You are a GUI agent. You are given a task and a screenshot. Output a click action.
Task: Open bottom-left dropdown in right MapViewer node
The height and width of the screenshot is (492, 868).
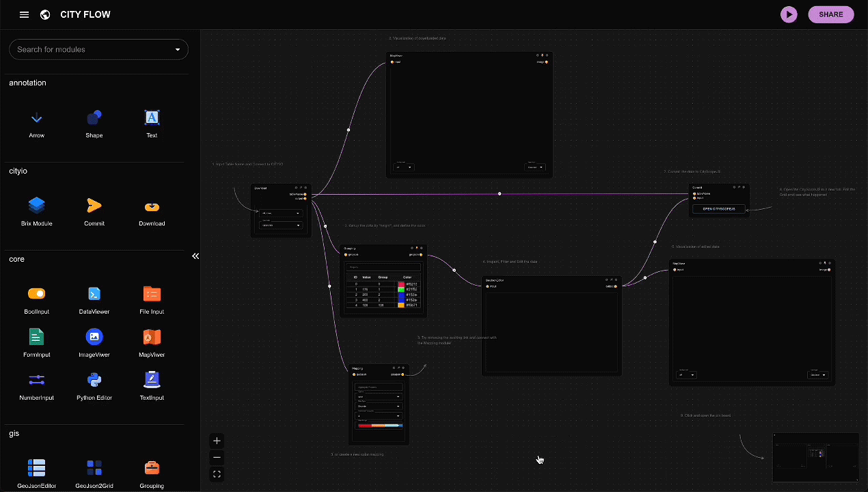[x=686, y=374]
